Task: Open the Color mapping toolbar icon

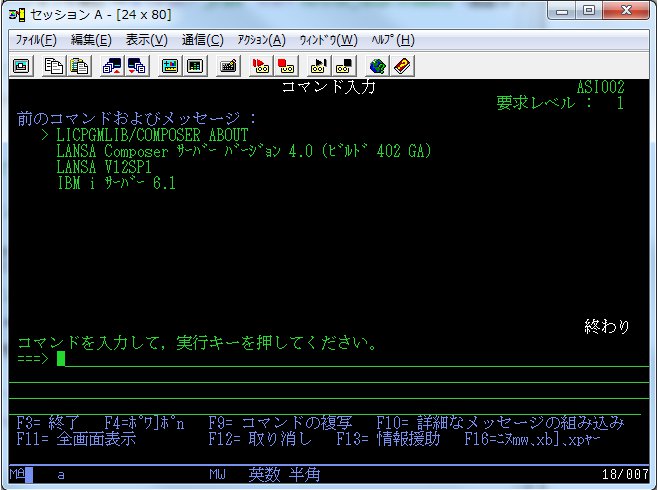Action: click(195, 66)
